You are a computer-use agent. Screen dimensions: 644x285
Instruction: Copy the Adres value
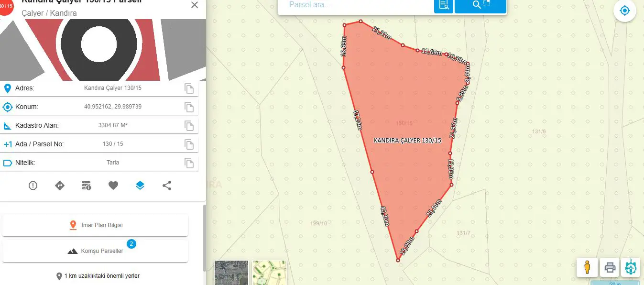(189, 88)
